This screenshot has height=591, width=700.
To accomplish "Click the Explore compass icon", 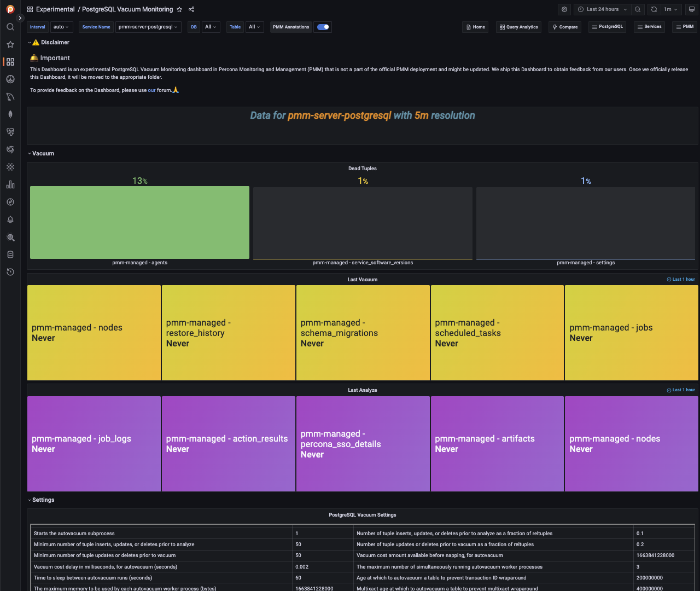I will click(10, 202).
